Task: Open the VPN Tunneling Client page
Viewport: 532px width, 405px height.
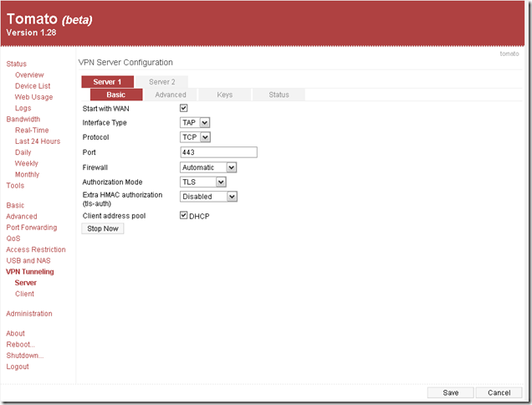Action: pyautogui.click(x=24, y=294)
